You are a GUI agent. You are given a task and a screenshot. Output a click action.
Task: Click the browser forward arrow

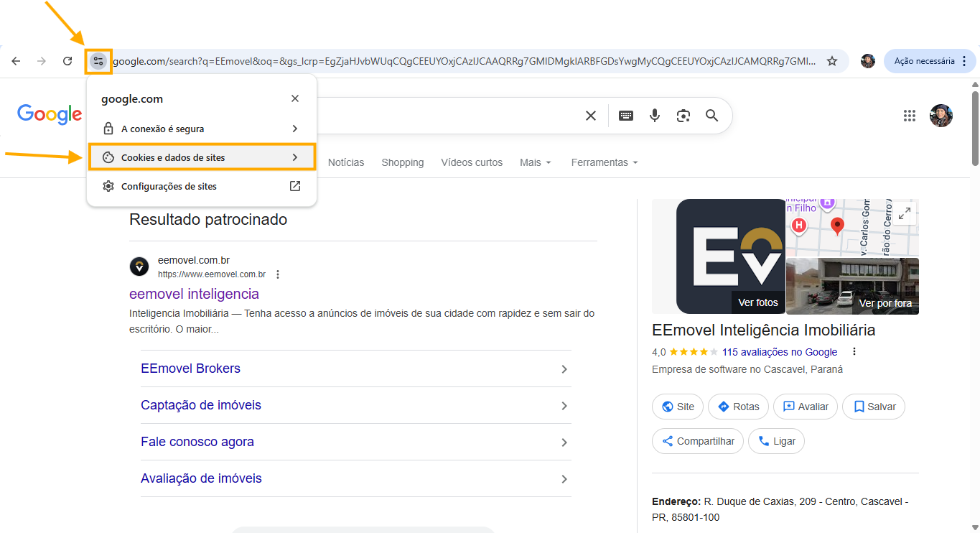coord(42,61)
